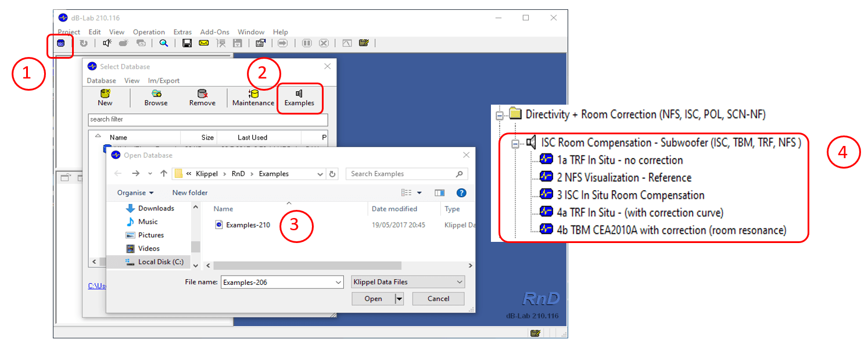Click the yellow envelope icon in toolbar
The image size is (868, 350).
[x=203, y=43]
